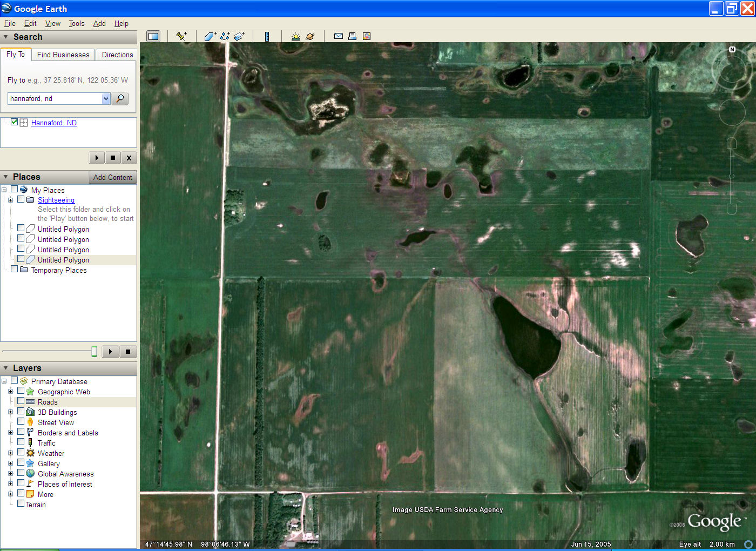Click the Traffic light layer icon

30,443
